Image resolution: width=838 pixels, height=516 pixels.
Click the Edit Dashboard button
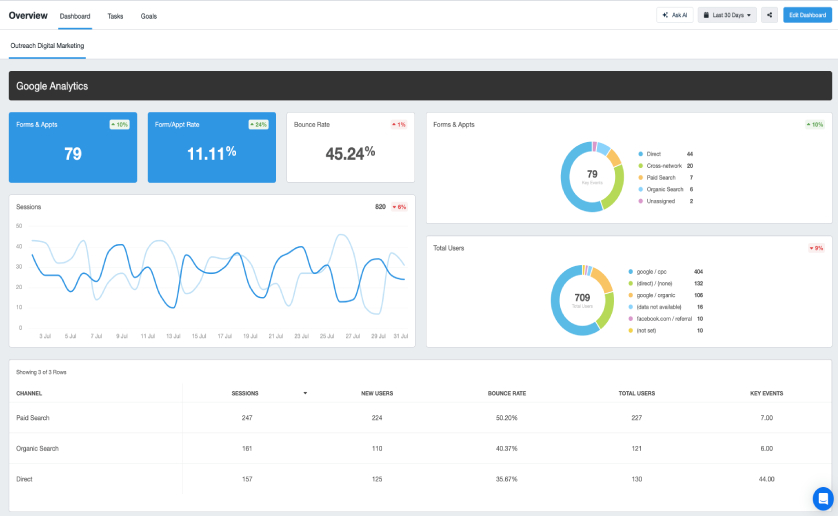pyautogui.click(x=806, y=15)
